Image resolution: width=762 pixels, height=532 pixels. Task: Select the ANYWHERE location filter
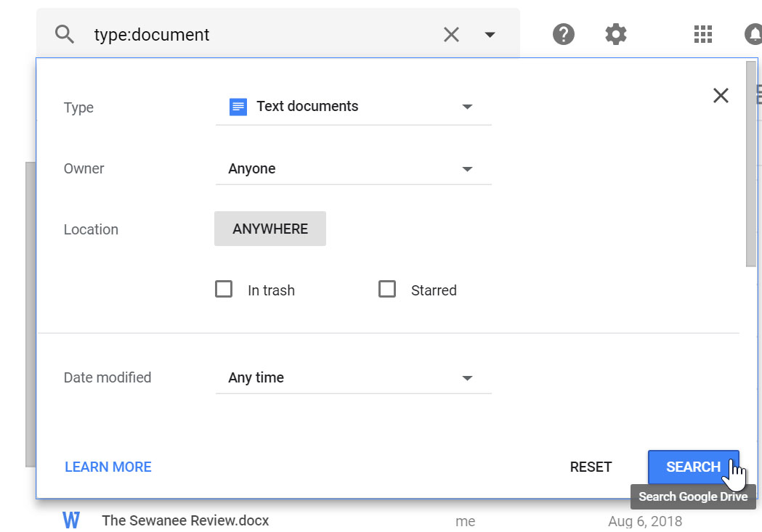pos(269,228)
